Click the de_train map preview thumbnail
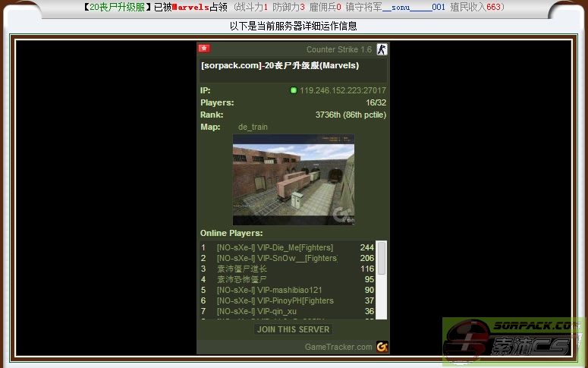The image size is (588, 368). (x=293, y=180)
